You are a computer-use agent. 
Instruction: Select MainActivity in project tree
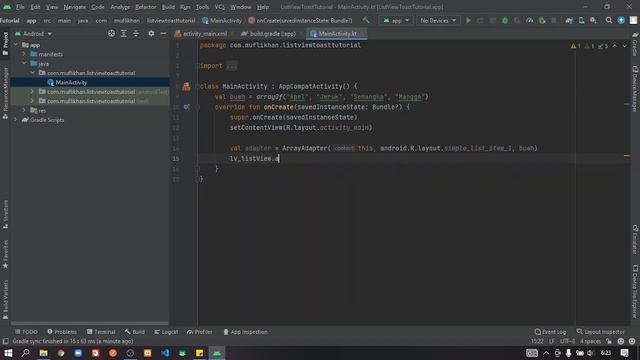coord(90,82)
